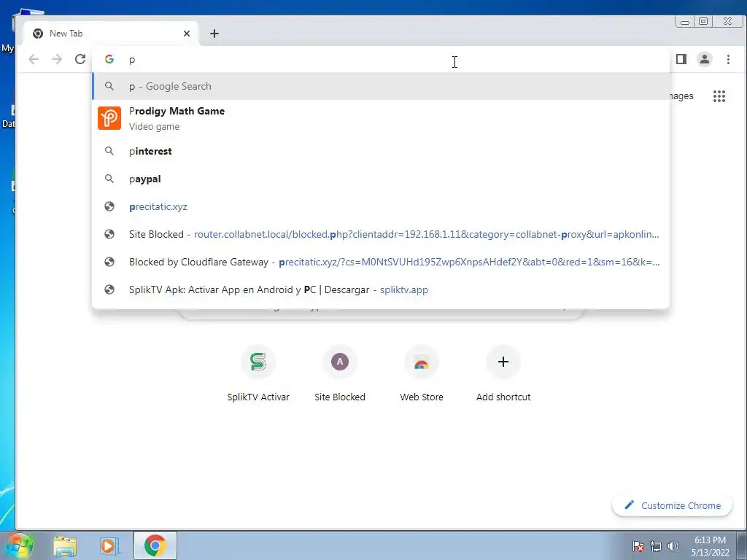Viewport: 747px width, 560px height.
Task: Click the volume speaker tray icon
Action: [x=673, y=546]
